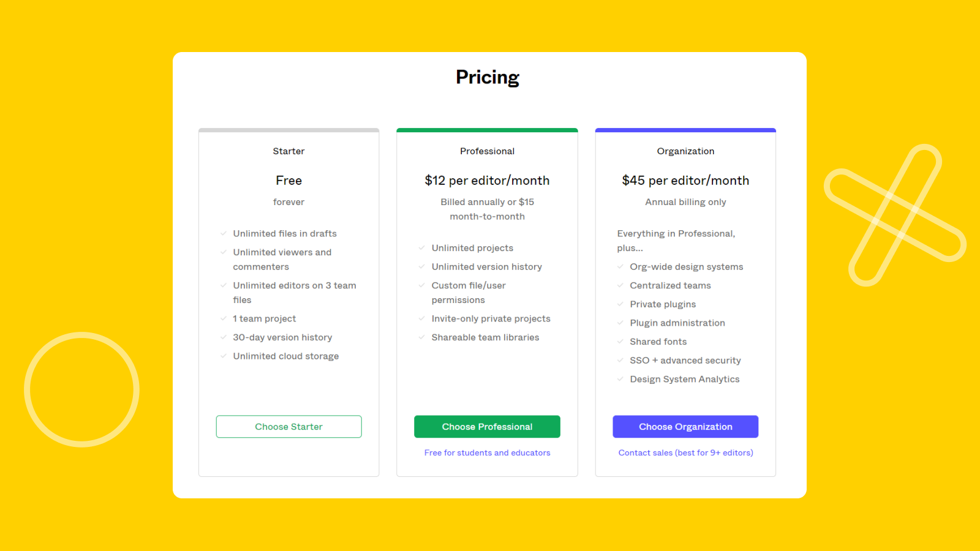This screenshot has height=551, width=980.
Task: Click checkmark next to Unlimited projects
Action: pyautogui.click(x=422, y=248)
